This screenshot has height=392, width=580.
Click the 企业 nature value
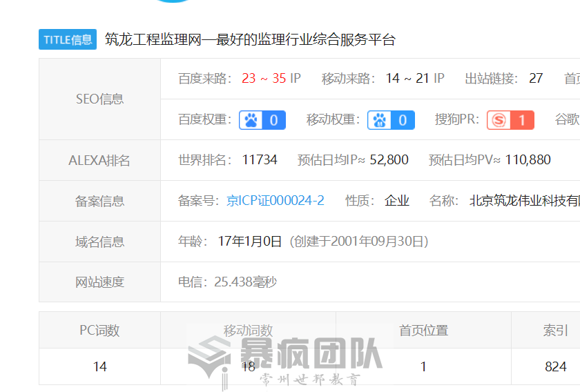coord(396,200)
